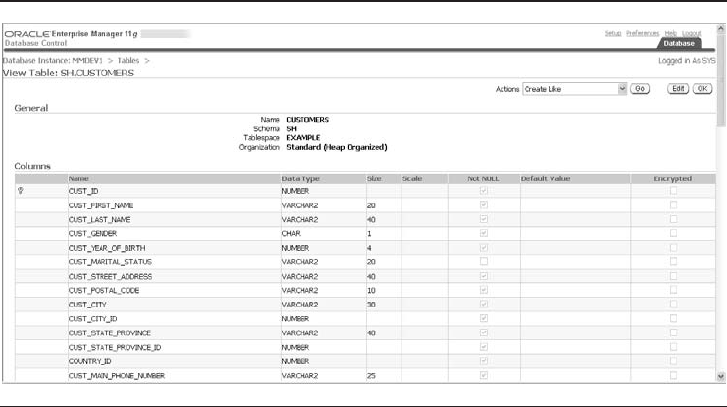Go to Tables breadcrumb link
Image resolution: width=727 pixels, height=407 pixels.
[x=128, y=60]
